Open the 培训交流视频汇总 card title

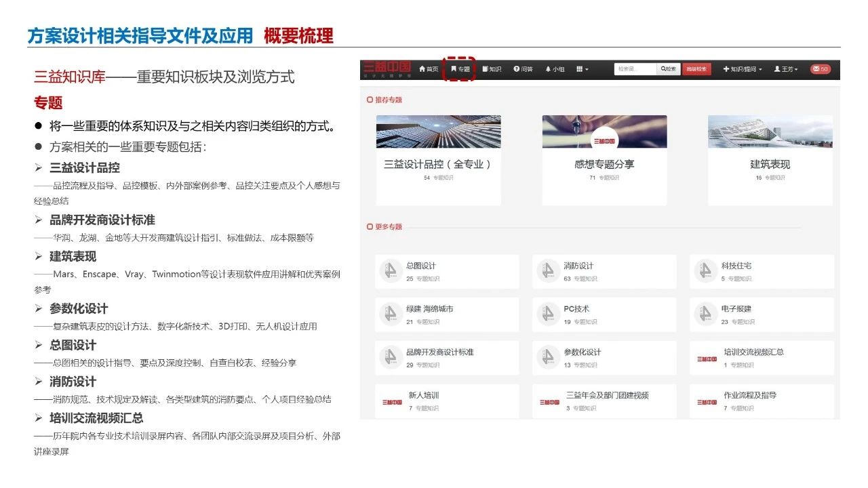[x=754, y=352]
